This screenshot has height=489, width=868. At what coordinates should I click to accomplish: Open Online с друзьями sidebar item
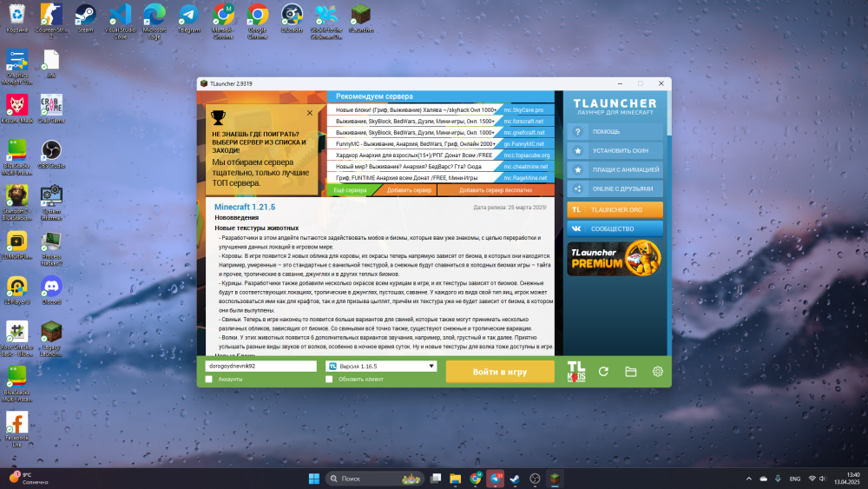615,188
